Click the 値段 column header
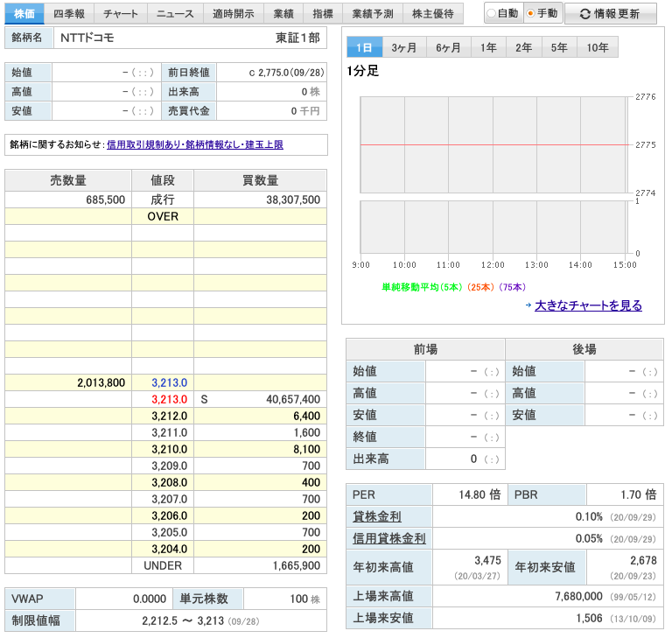Screen dimensions: 672x638 click(x=163, y=180)
